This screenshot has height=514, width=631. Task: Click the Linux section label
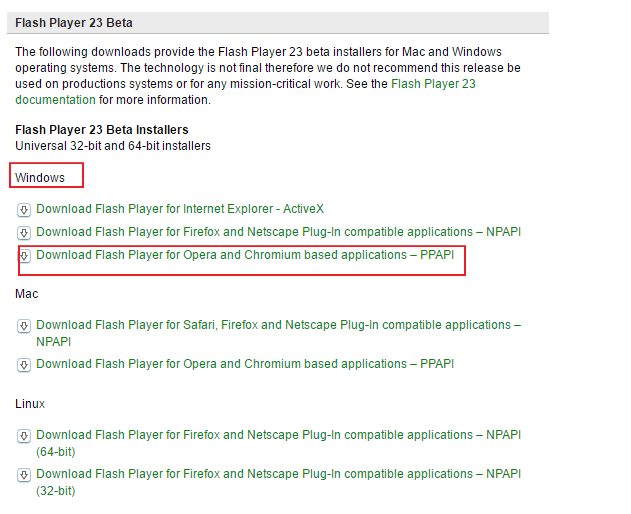[x=30, y=404]
